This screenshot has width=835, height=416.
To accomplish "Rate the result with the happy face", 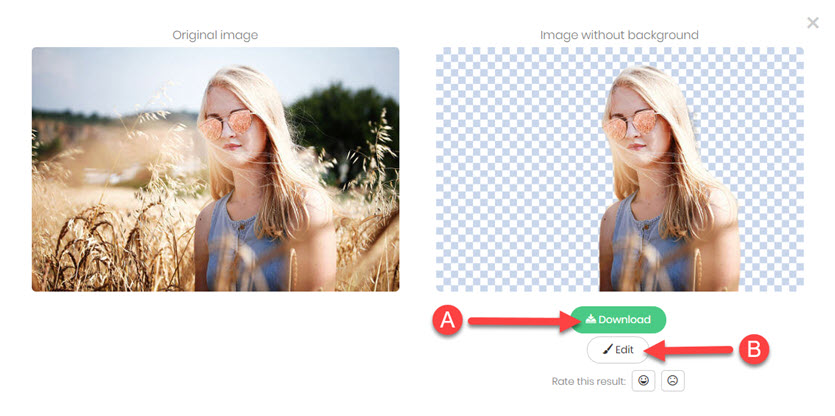I will click(x=644, y=381).
